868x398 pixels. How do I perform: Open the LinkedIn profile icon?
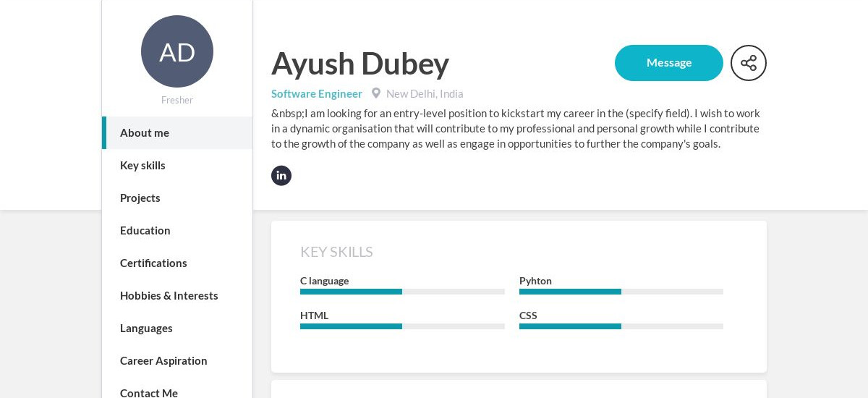click(x=281, y=176)
